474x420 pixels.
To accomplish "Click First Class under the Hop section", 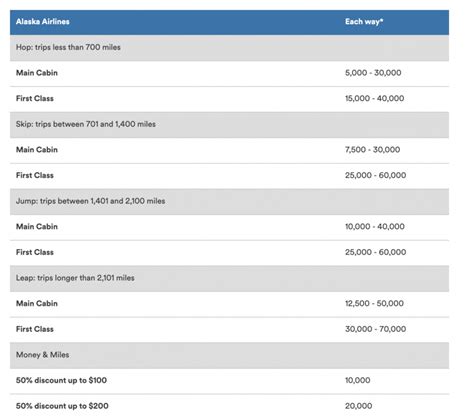I will coord(35,99).
